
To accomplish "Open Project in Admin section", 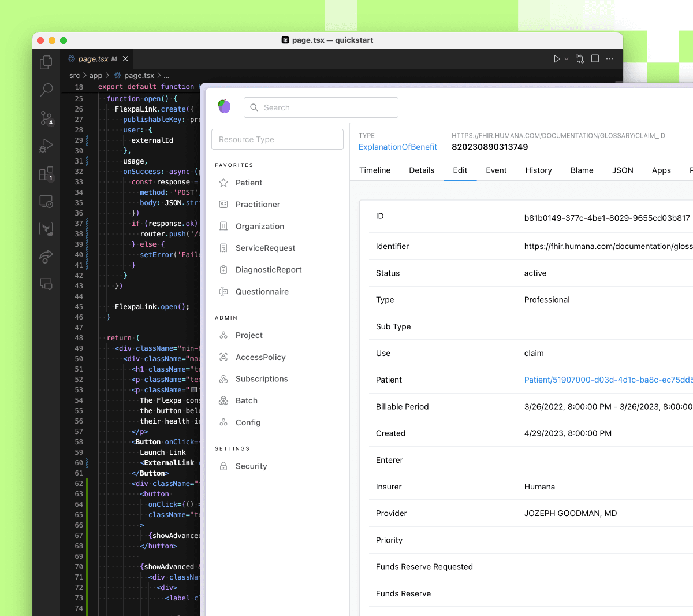I will click(x=249, y=335).
